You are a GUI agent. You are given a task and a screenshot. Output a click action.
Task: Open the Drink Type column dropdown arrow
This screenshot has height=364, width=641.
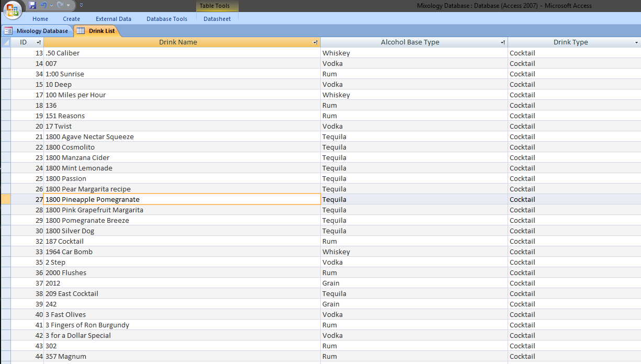(x=636, y=42)
